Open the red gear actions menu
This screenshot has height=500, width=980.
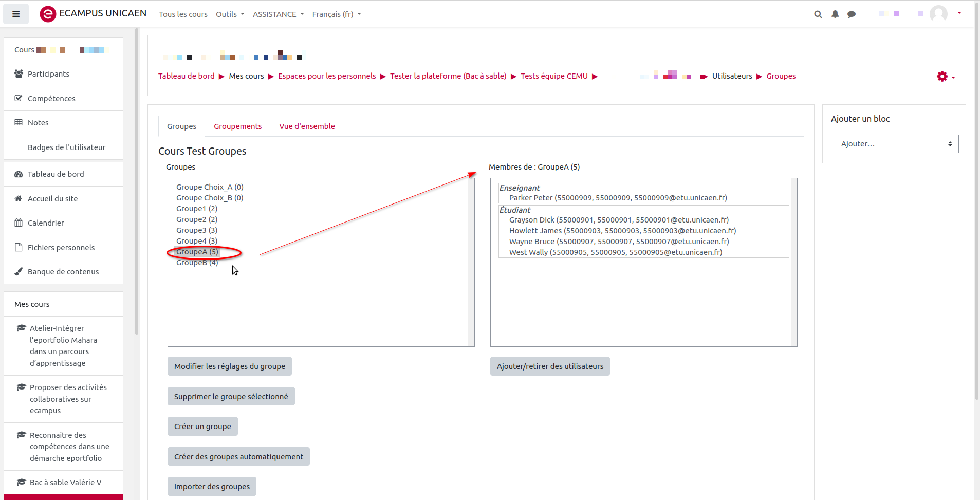pyautogui.click(x=945, y=77)
